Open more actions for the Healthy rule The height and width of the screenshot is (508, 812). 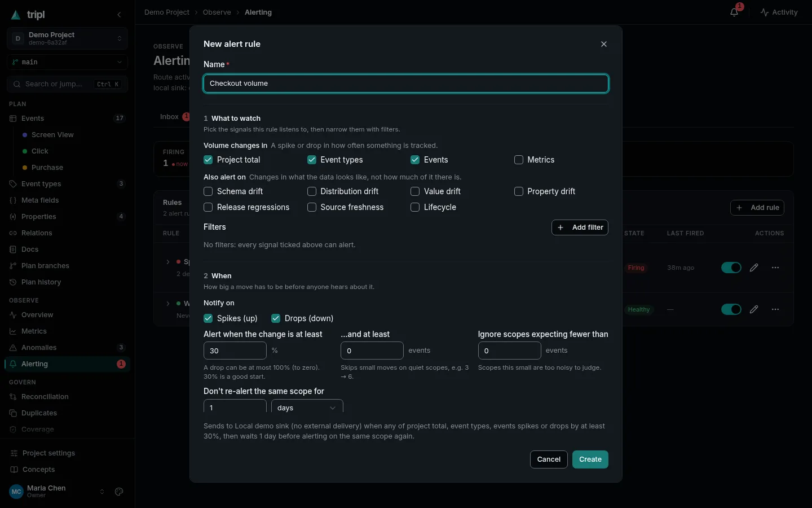pos(775,309)
